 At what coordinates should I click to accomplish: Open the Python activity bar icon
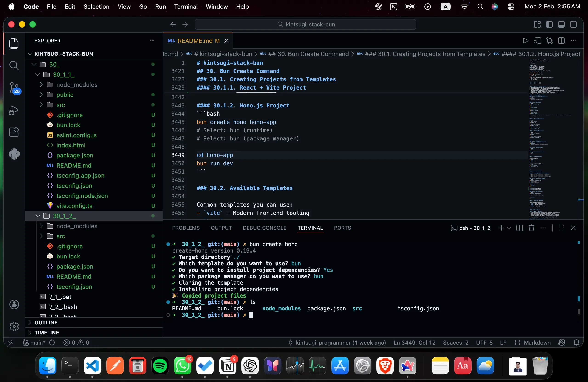pyautogui.click(x=14, y=154)
